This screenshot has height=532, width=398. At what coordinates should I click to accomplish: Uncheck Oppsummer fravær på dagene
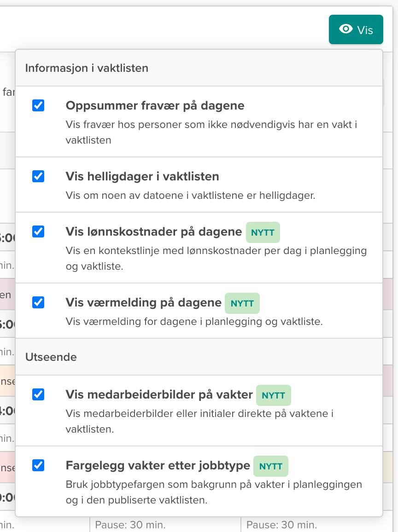tap(38, 105)
